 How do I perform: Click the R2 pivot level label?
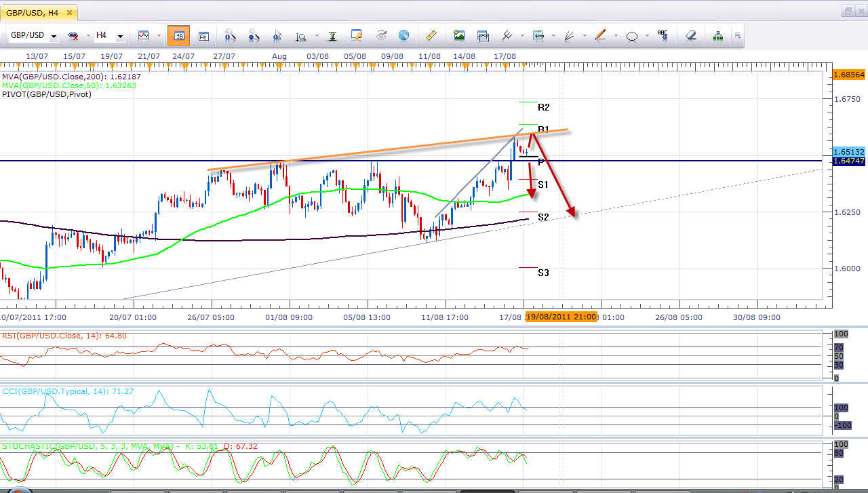(543, 107)
